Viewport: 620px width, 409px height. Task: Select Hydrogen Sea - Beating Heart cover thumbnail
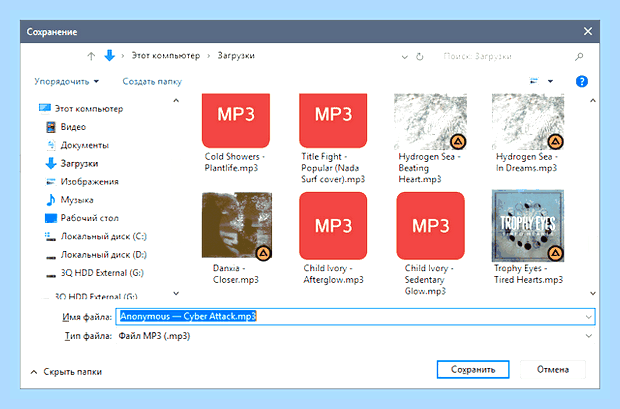point(431,121)
